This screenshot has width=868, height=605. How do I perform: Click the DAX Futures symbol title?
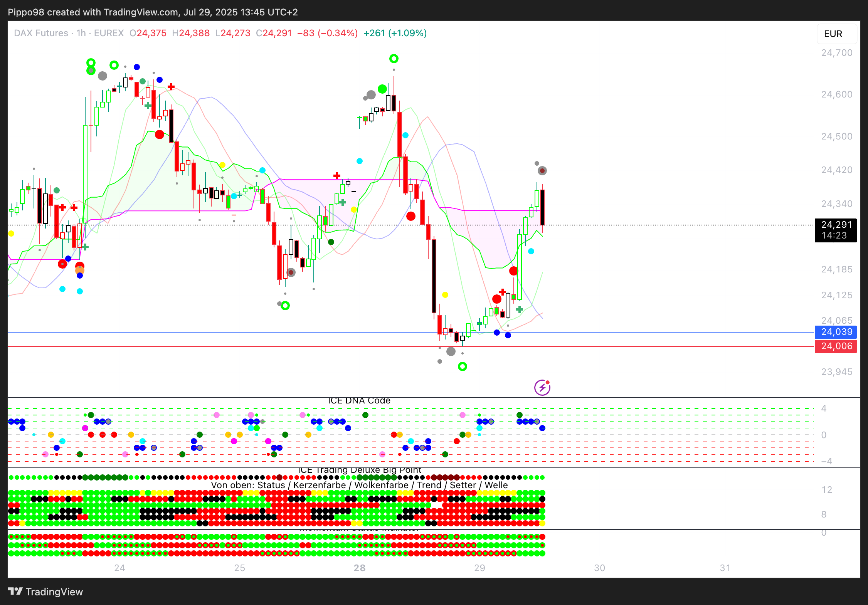41,33
